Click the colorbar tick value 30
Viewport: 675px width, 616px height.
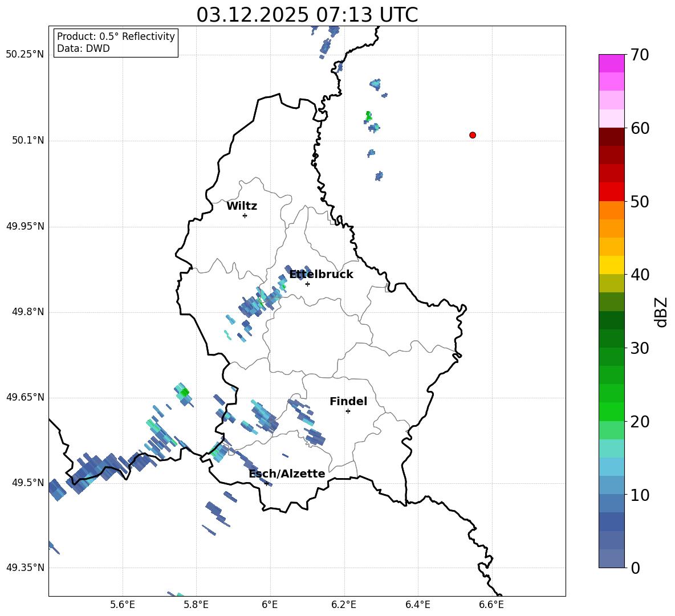click(640, 348)
